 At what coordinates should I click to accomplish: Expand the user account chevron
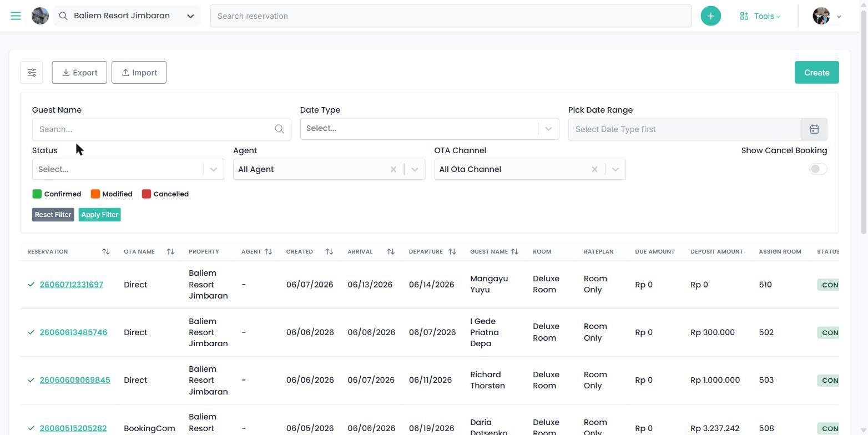[x=839, y=17]
